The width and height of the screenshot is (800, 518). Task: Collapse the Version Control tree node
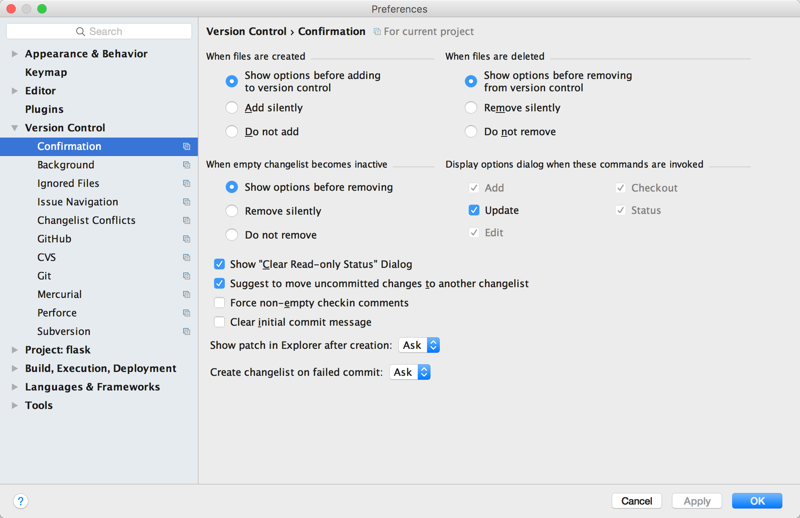coord(15,128)
